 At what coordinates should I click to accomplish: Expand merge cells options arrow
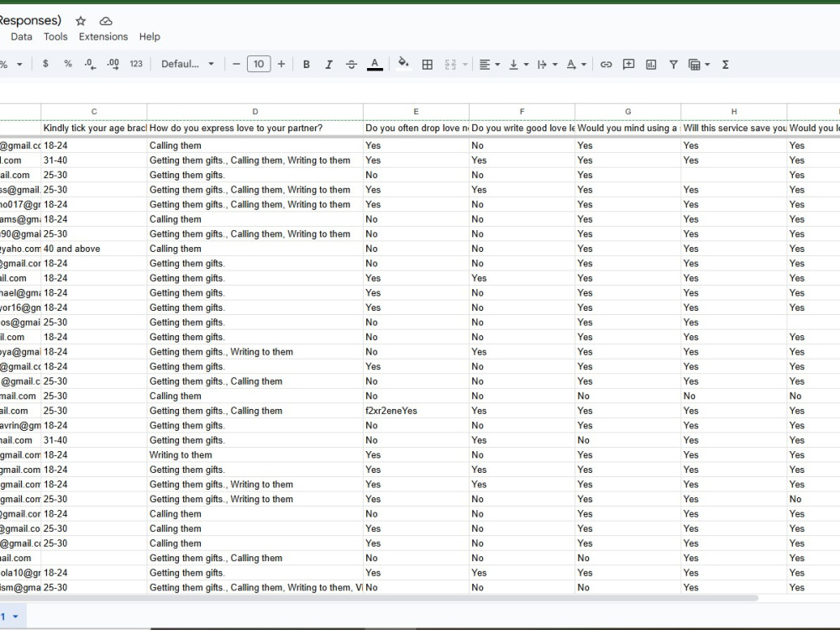[465, 65]
